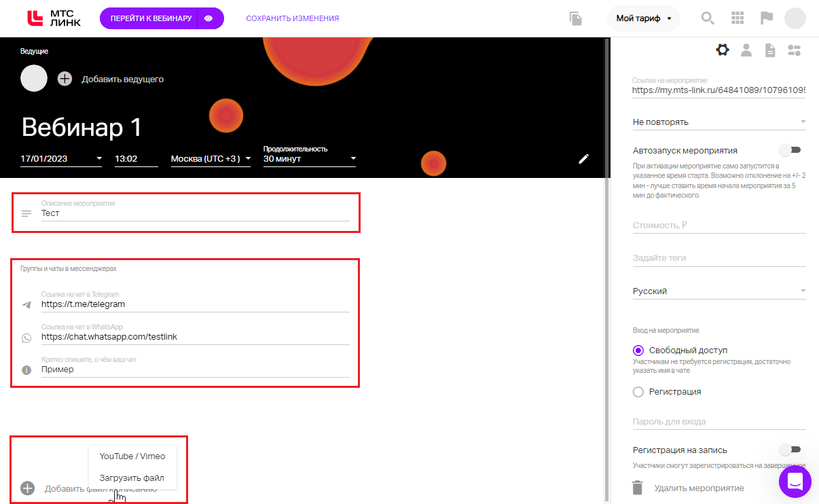The image size is (819, 504).
Task: Click the Задайте теги field
Action: 718,258
